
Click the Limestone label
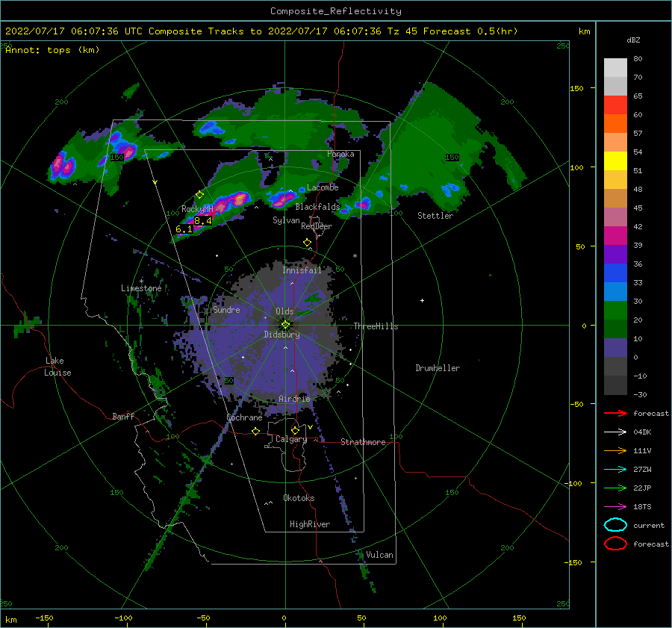[141, 288]
